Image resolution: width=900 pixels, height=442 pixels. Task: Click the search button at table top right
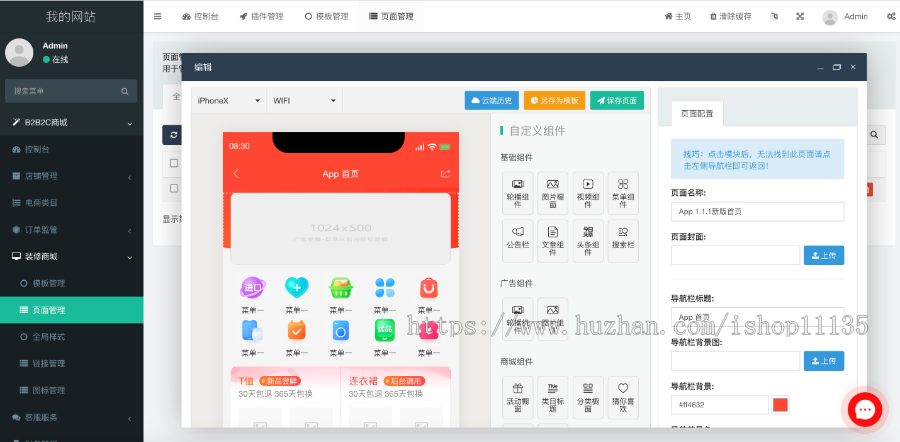(874, 134)
